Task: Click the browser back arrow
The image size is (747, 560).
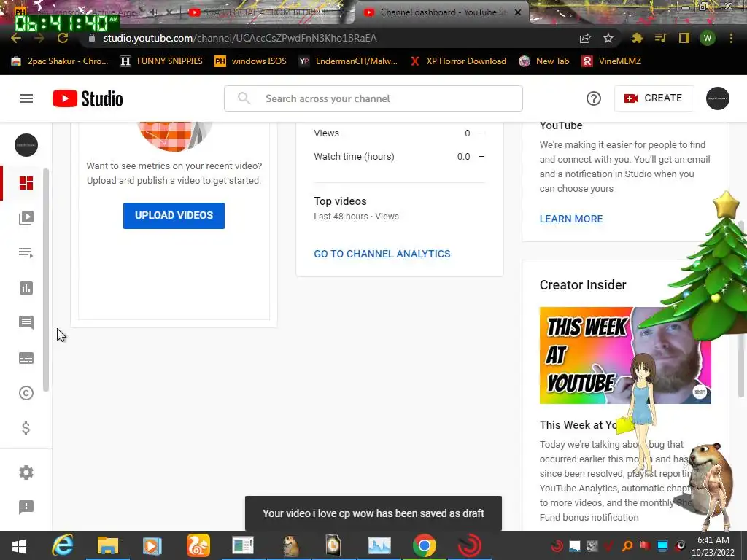Action: point(16,38)
